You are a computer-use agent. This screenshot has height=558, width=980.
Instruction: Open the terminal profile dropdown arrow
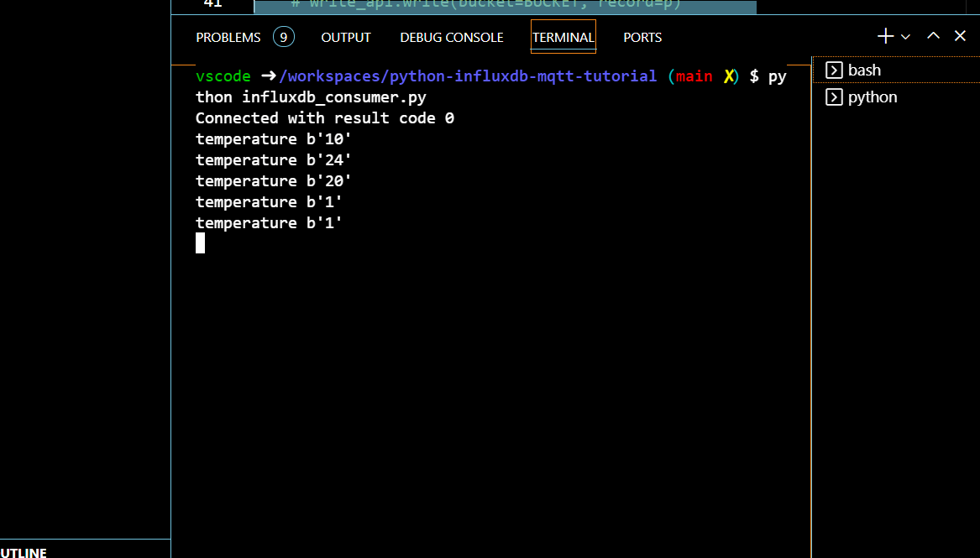point(905,37)
